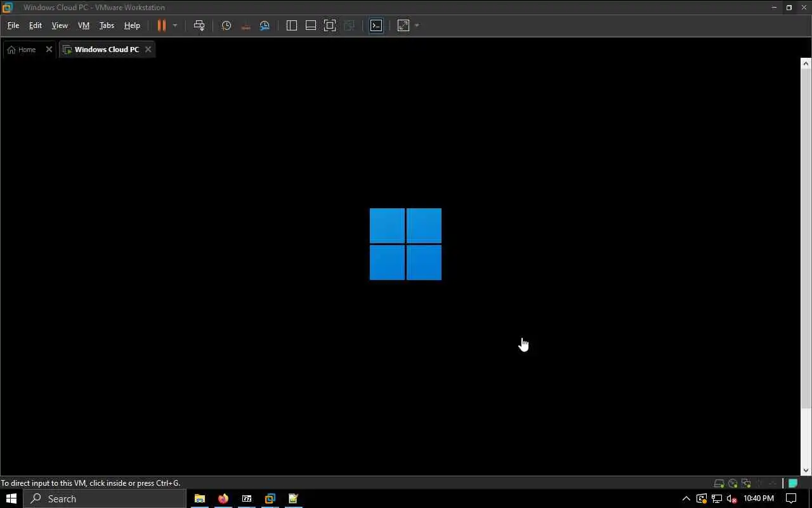Click the muted volume tray icon
The image size is (812, 508).
[x=731, y=498]
